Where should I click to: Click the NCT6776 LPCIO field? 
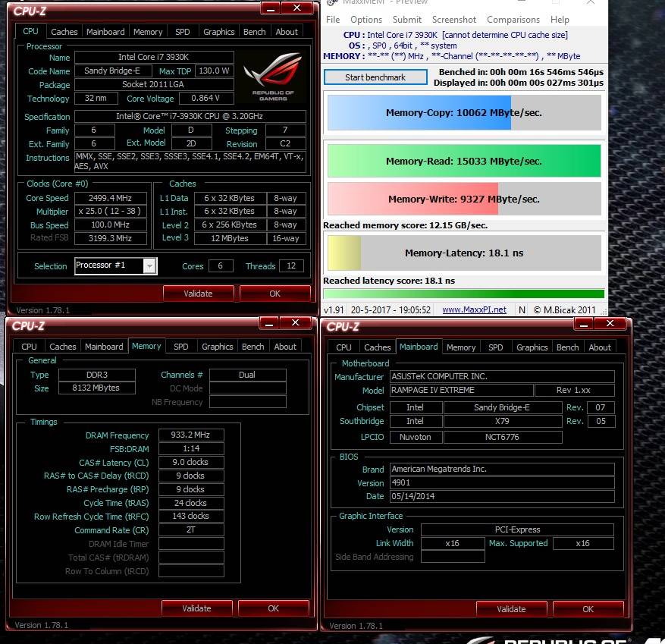[x=503, y=437]
